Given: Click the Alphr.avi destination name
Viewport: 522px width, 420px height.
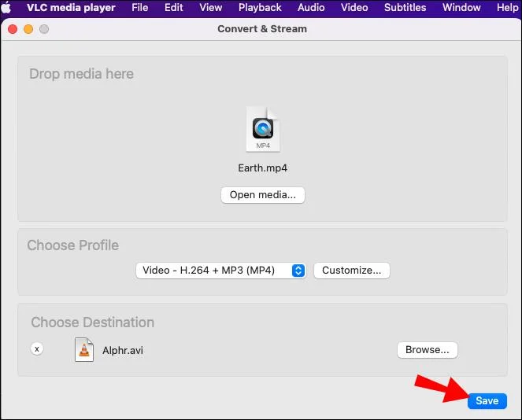Looking at the screenshot, I should click(123, 350).
